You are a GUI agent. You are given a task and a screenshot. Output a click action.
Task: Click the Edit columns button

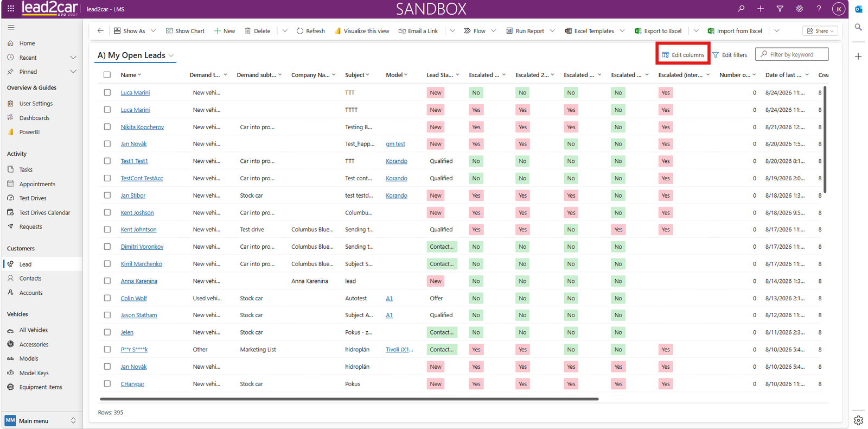[x=683, y=55]
